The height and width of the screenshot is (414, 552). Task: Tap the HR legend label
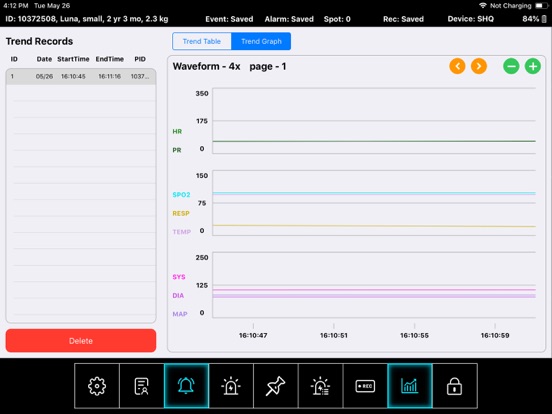click(177, 131)
